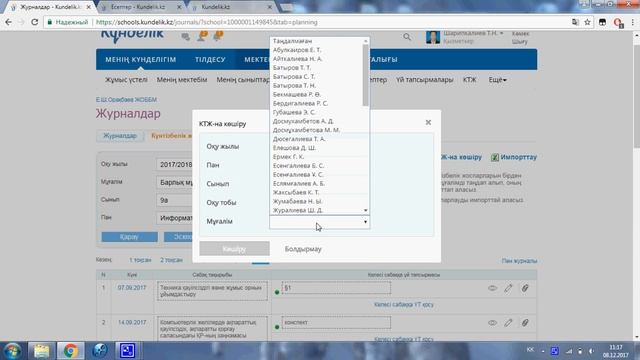Open the 2017/2018 Оқу жылы filter dropdown

176,164
